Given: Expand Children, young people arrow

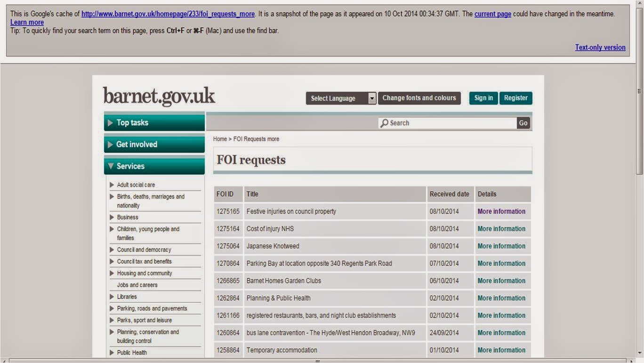Looking at the screenshot, I should tap(112, 229).
